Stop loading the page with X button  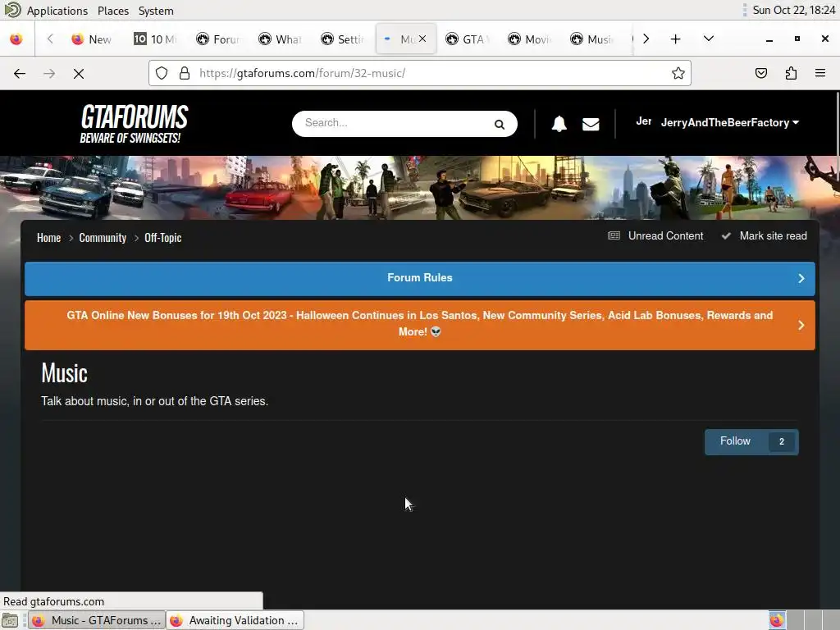(79, 73)
